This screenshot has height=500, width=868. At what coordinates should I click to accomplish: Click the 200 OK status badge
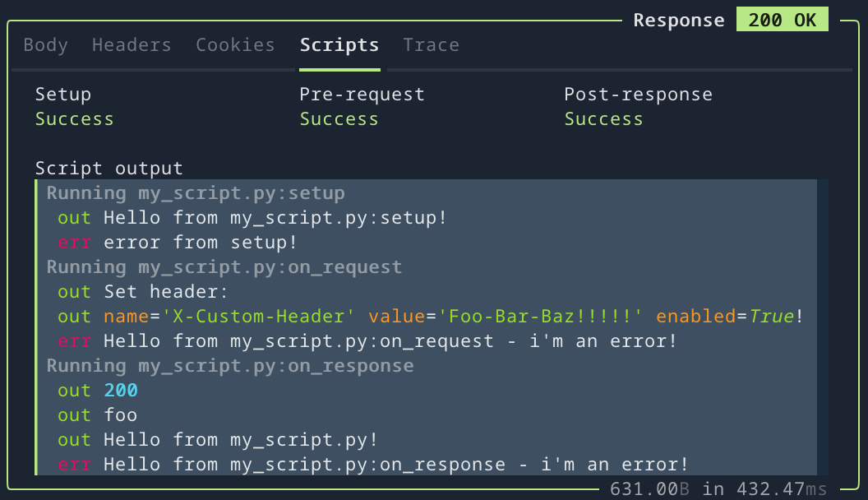[782, 19]
